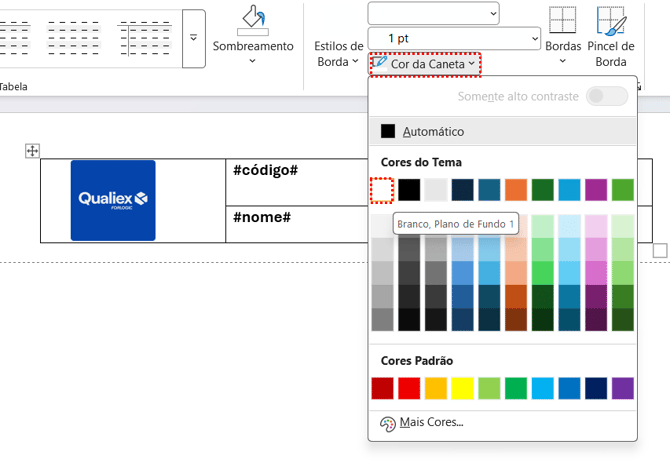The height and width of the screenshot is (470, 670).
Task: Click the table move handle icon
Action: 32,150
